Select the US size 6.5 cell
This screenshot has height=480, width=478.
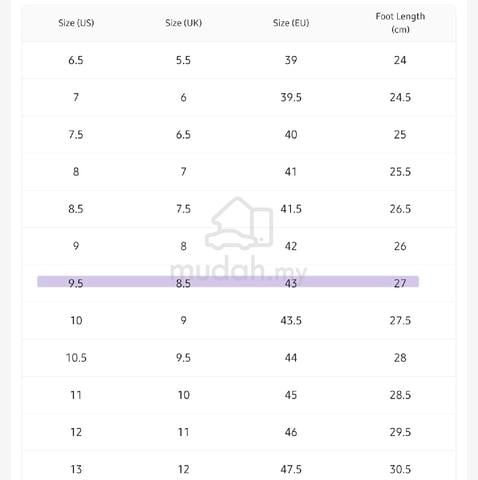[76, 60]
